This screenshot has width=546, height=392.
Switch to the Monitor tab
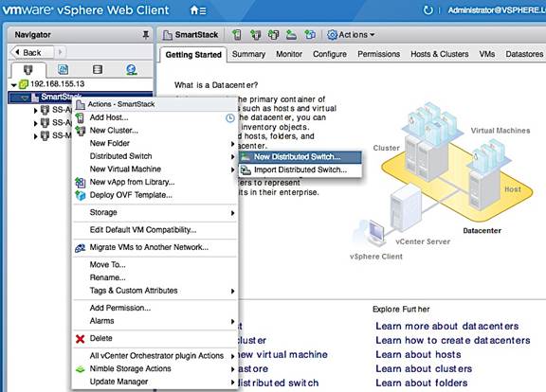pyautogui.click(x=289, y=54)
